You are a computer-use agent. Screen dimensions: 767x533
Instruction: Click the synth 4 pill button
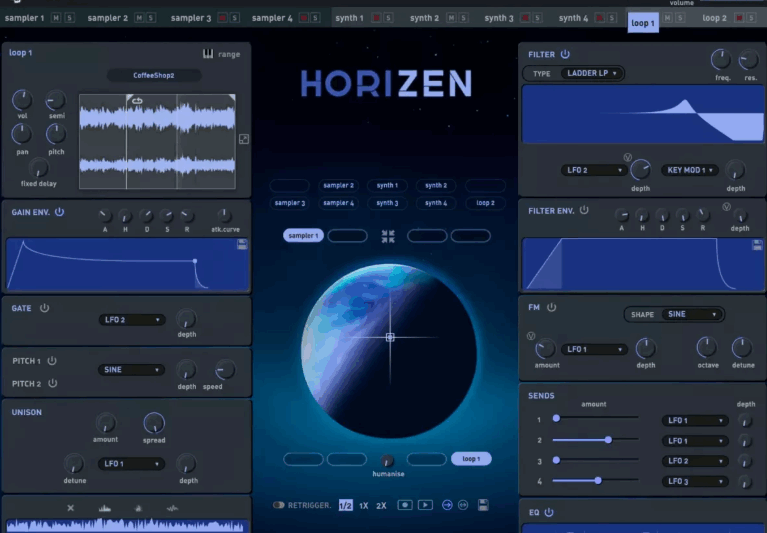pos(436,203)
